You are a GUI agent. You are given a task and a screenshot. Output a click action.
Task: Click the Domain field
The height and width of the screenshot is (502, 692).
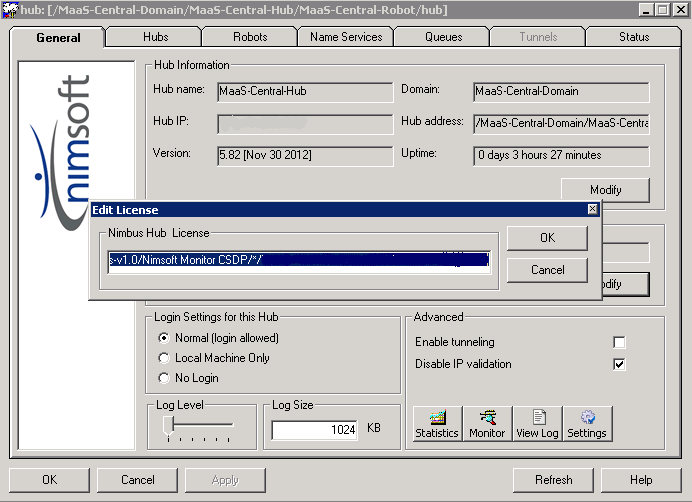[x=561, y=92]
